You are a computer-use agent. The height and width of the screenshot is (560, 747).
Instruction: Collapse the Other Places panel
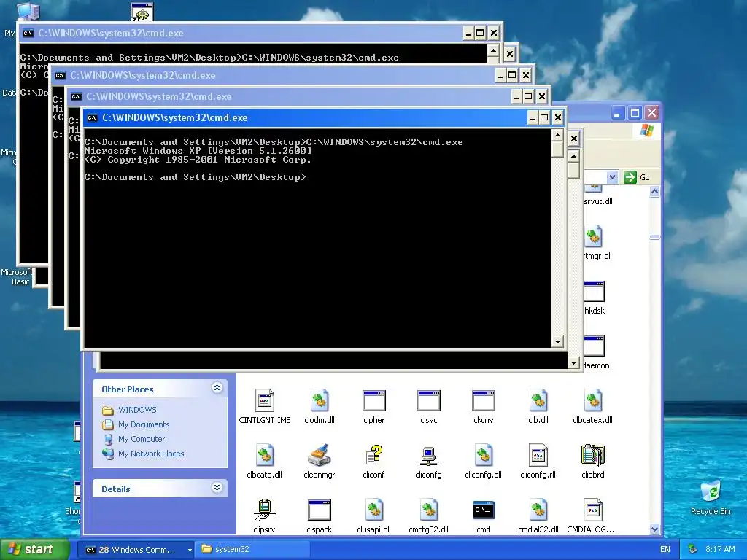(217, 388)
